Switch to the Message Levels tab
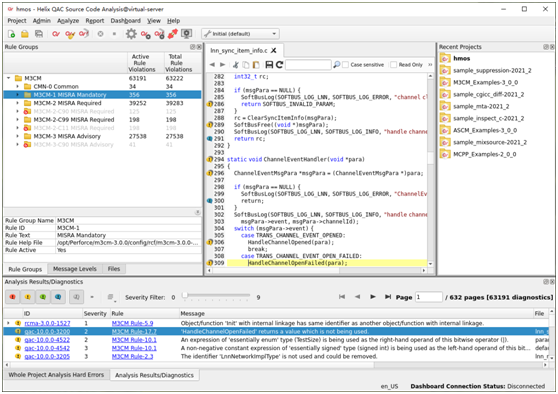Viewport: 558px width, 394px height. click(x=75, y=269)
